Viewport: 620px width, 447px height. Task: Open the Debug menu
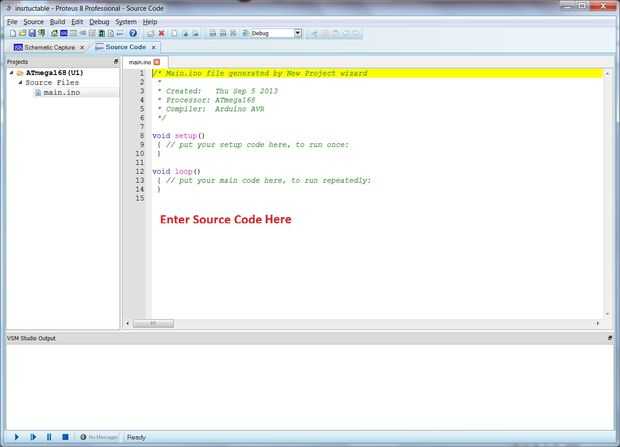pyautogui.click(x=99, y=22)
